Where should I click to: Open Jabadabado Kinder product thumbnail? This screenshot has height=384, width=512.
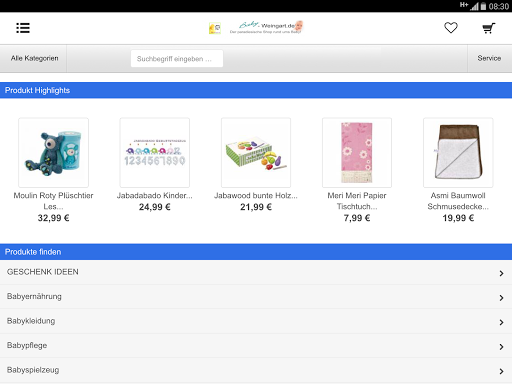(x=155, y=152)
